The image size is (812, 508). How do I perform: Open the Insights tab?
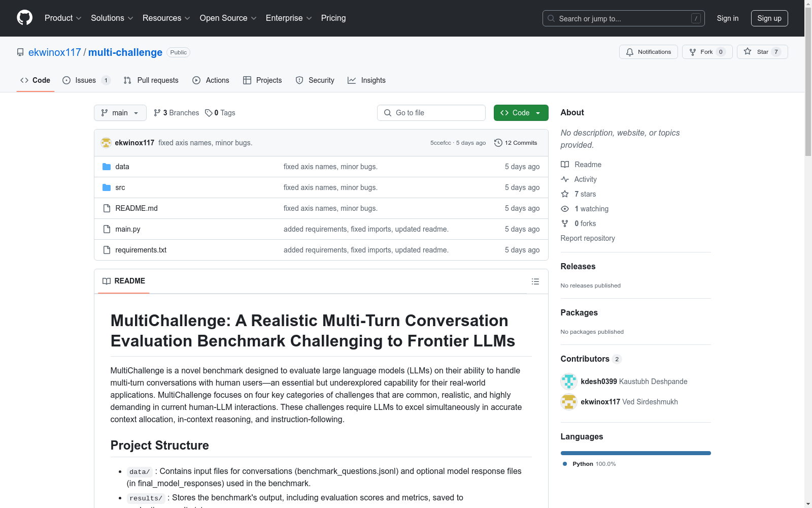point(366,80)
